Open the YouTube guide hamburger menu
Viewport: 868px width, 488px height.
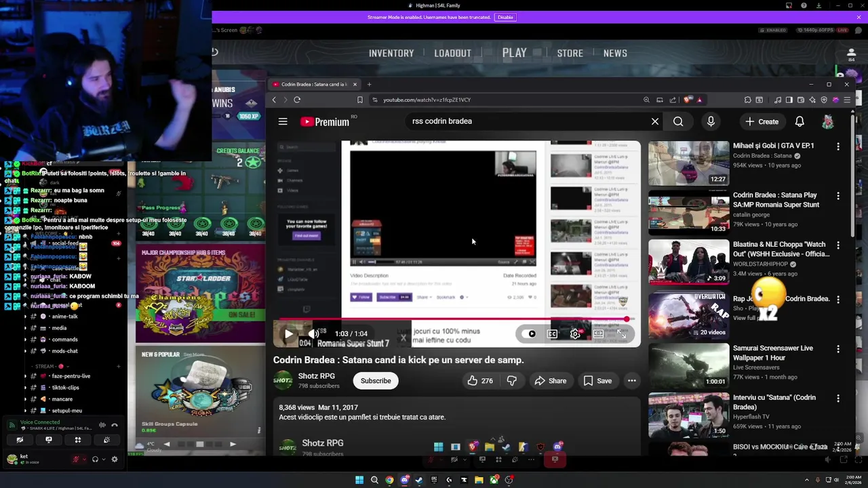[283, 121]
